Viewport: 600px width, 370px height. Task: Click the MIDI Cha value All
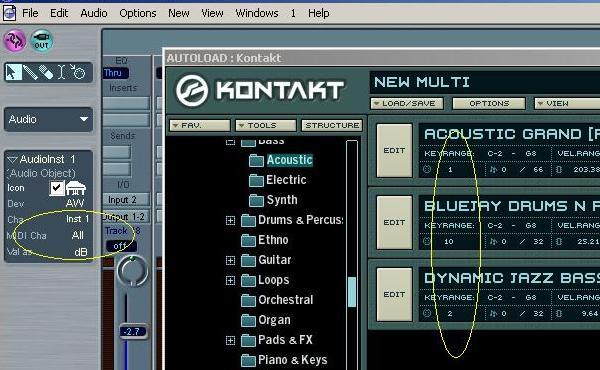point(78,235)
